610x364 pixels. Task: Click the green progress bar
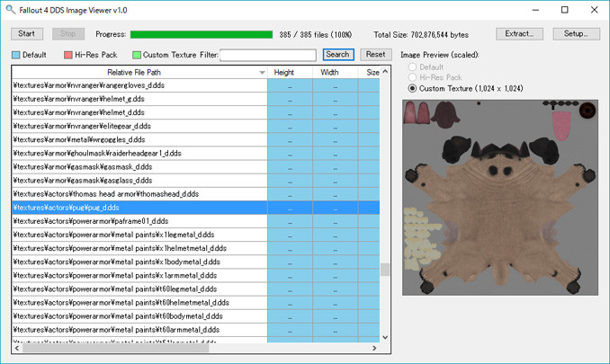[x=202, y=34]
